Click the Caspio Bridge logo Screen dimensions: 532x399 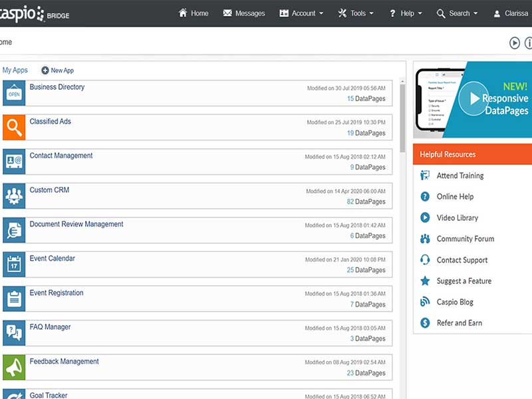(35, 14)
